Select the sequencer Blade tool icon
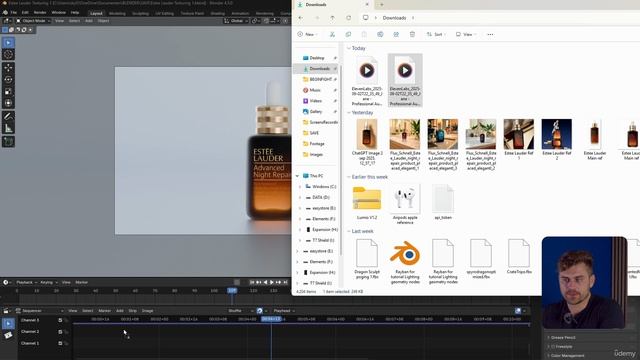This screenshot has height=360, width=640. point(8,336)
